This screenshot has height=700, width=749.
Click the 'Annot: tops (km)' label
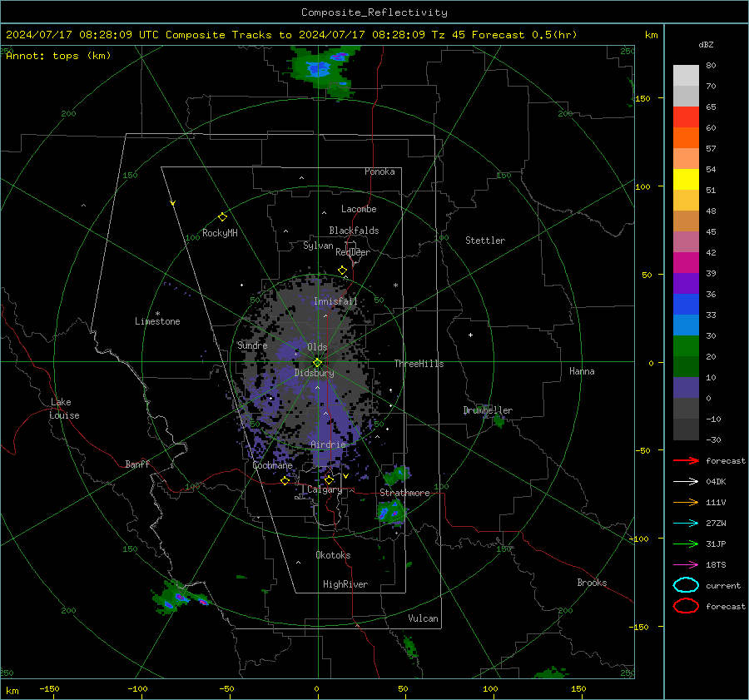[58, 56]
